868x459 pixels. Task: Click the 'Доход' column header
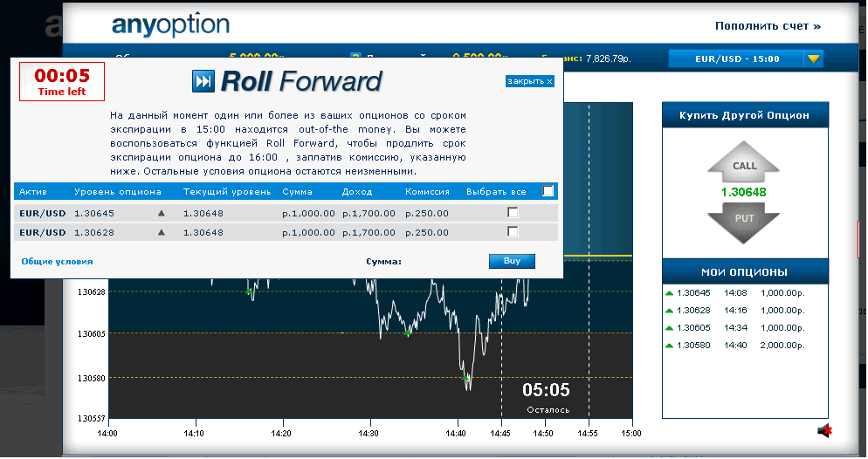point(357,192)
